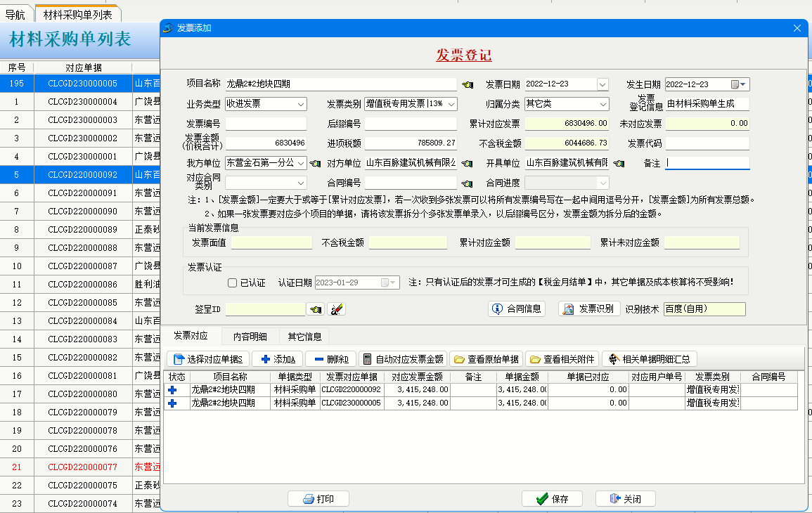Click the 添加A plus button
The width and height of the screenshot is (812, 513).
[x=276, y=359]
